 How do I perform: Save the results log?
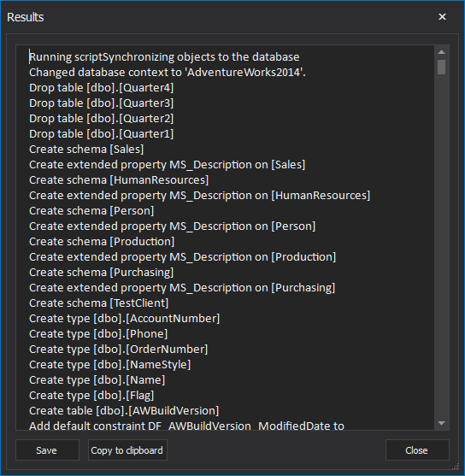pos(47,450)
